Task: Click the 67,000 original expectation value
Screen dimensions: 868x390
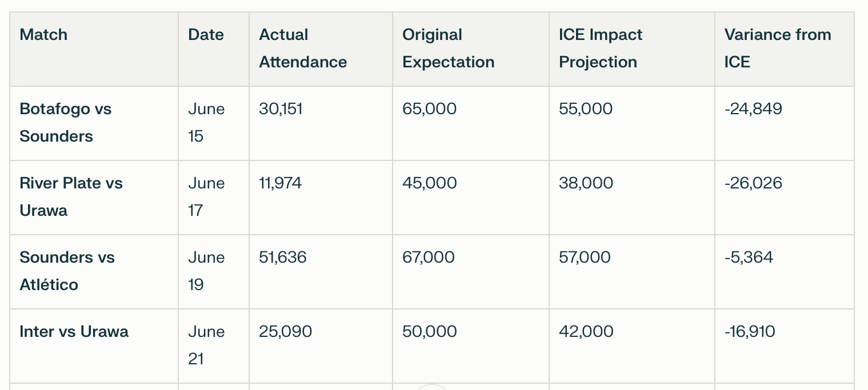Action: [429, 258]
